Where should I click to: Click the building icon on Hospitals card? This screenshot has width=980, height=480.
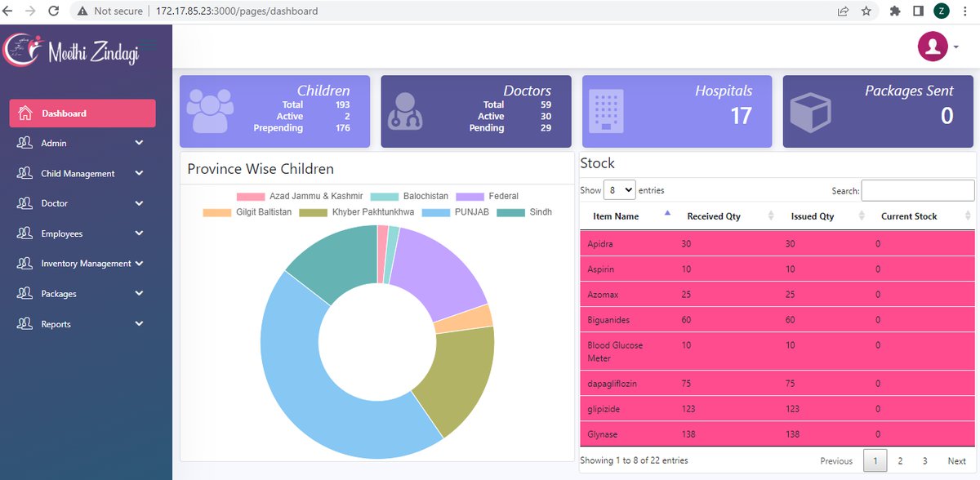point(606,111)
